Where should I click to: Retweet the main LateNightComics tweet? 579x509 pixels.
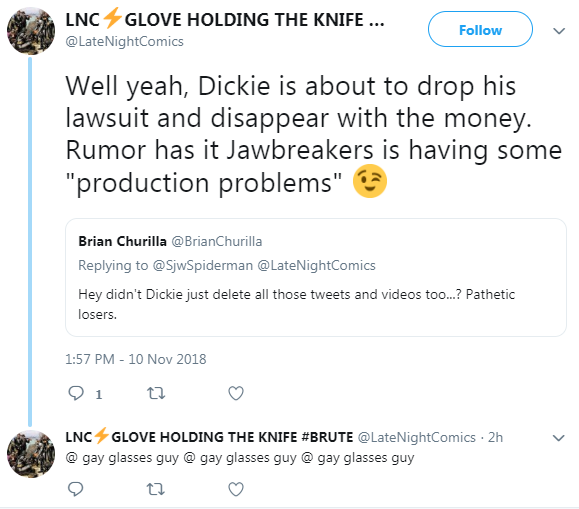(156, 393)
